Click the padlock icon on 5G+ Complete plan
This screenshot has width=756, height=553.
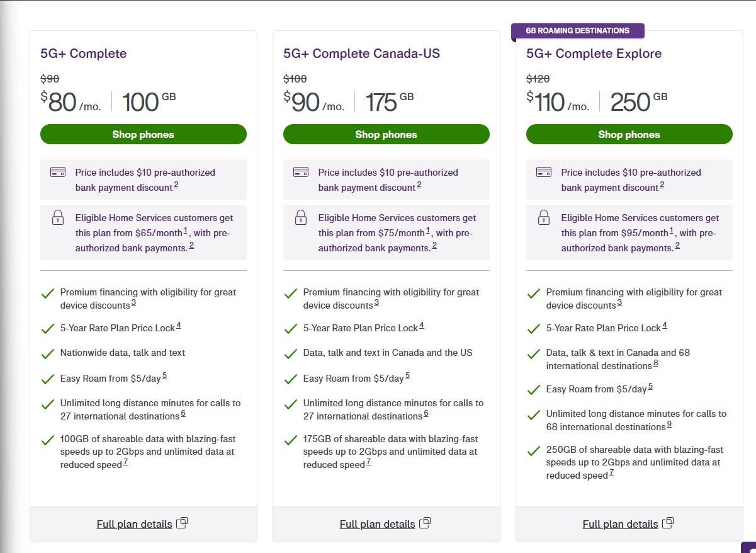click(x=57, y=217)
